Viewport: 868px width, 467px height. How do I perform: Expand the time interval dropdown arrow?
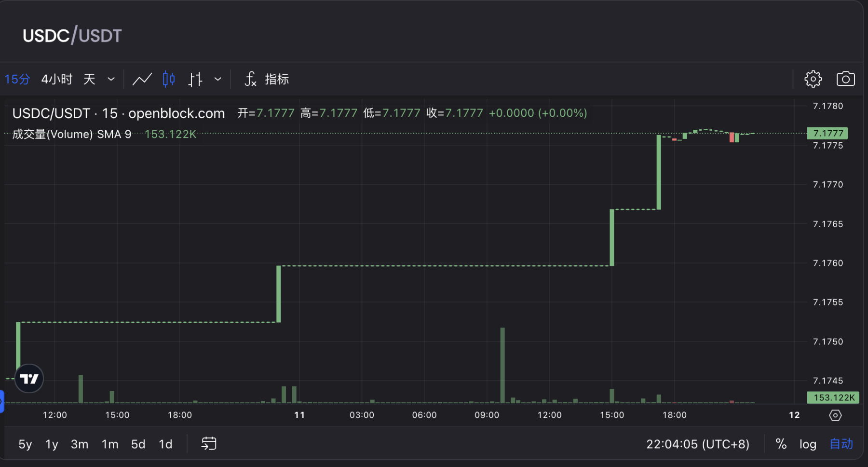point(111,79)
